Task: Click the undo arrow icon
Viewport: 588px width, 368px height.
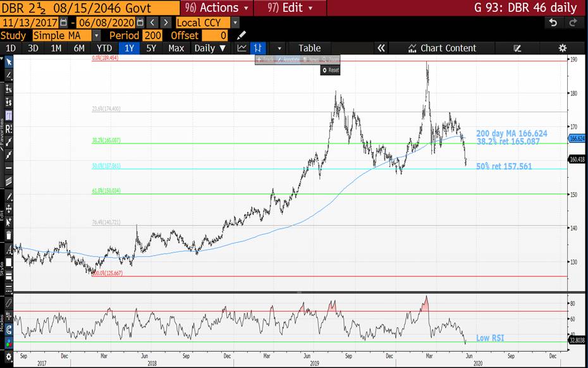Action: click(553, 22)
